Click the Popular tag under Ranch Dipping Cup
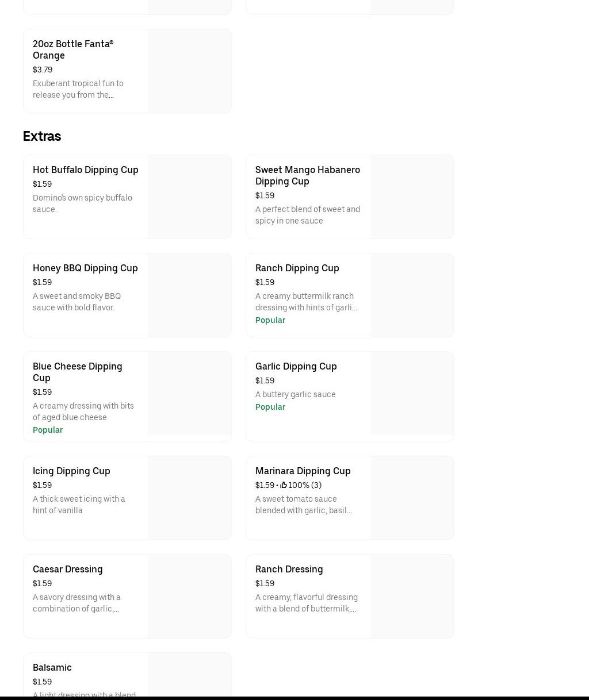589x700 pixels. click(x=270, y=320)
